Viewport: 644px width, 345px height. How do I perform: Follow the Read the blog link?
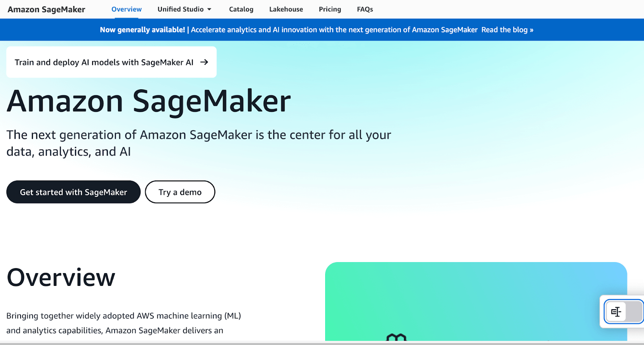(x=507, y=30)
